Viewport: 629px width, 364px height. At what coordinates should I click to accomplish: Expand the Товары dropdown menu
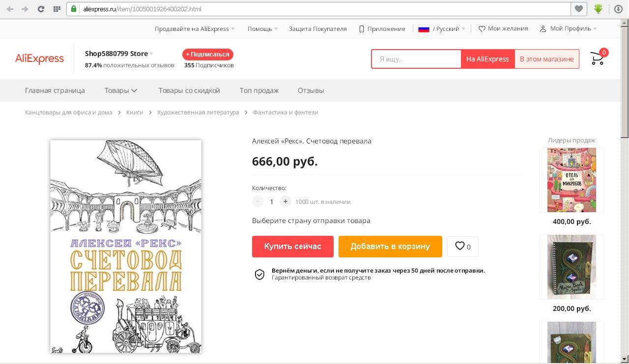pos(121,90)
